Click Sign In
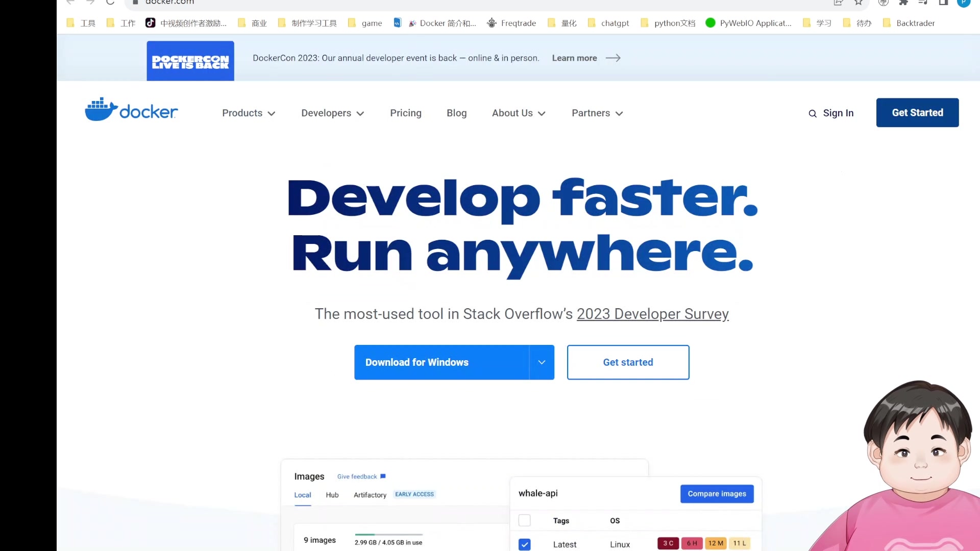Viewport: 980px width, 551px height. click(838, 113)
